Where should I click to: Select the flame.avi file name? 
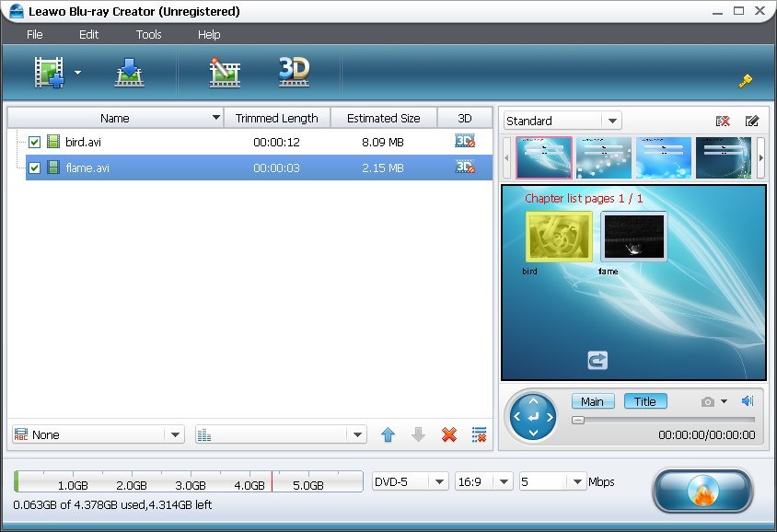click(87, 168)
